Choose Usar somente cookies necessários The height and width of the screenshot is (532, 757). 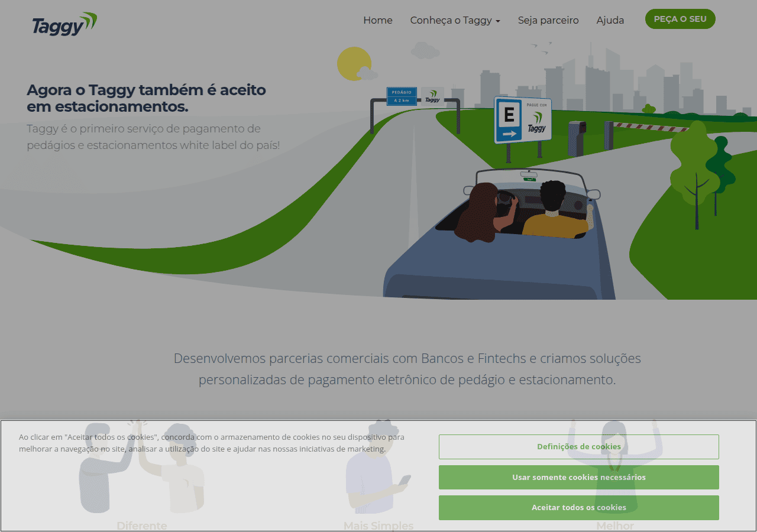[579, 477]
